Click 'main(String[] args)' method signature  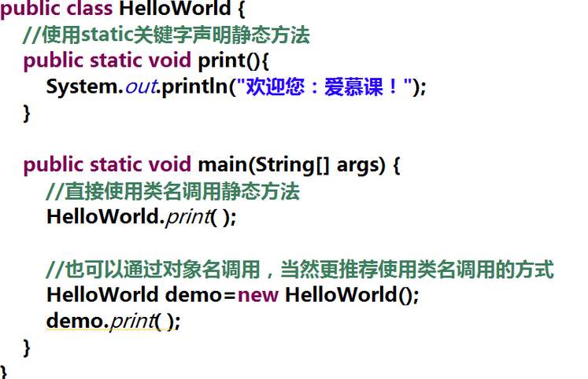291,165
